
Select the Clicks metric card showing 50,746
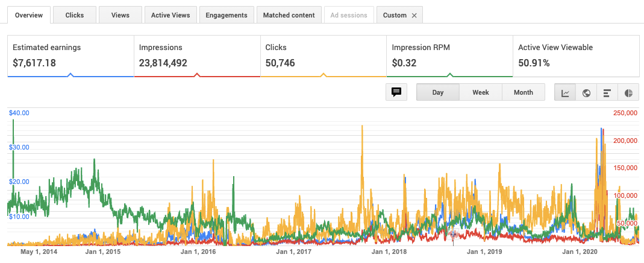pyautogui.click(x=323, y=55)
